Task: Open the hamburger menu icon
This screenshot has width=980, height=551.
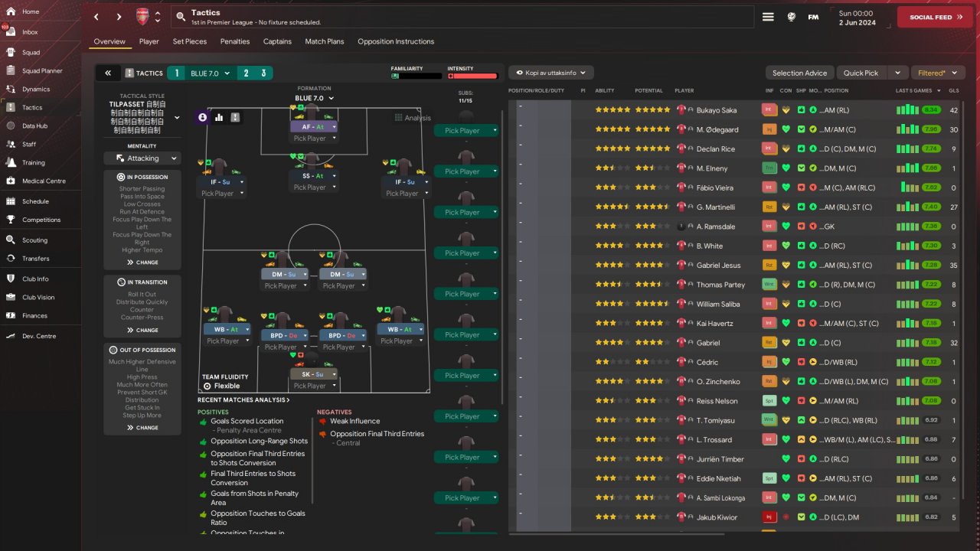Action: [769, 17]
